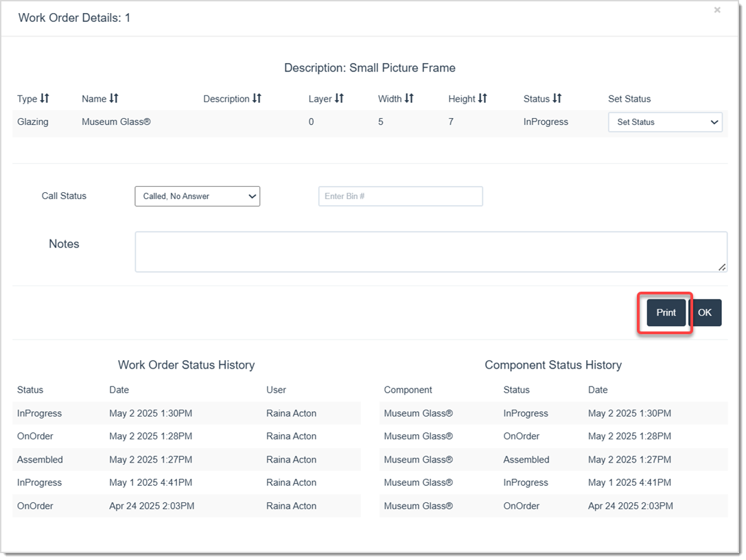Click the Enter Bin # field

point(400,196)
